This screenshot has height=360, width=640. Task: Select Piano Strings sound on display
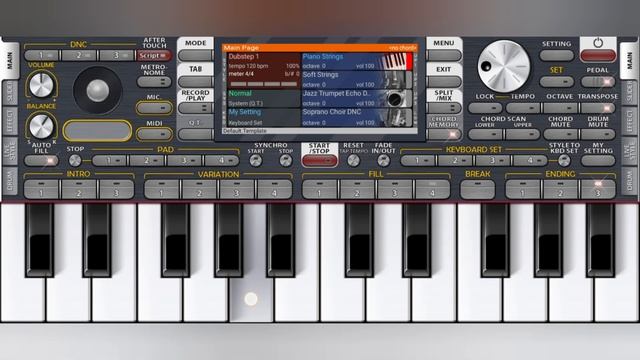(357, 61)
